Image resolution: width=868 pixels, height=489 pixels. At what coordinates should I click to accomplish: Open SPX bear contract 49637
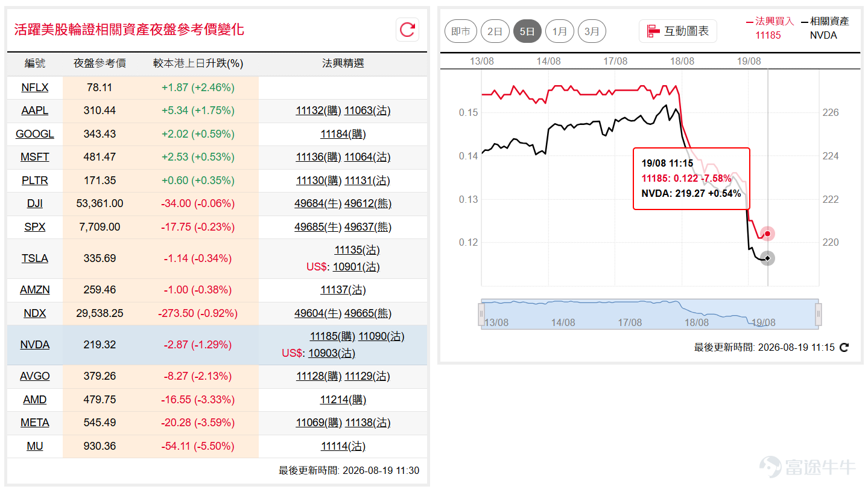click(x=367, y=227)
